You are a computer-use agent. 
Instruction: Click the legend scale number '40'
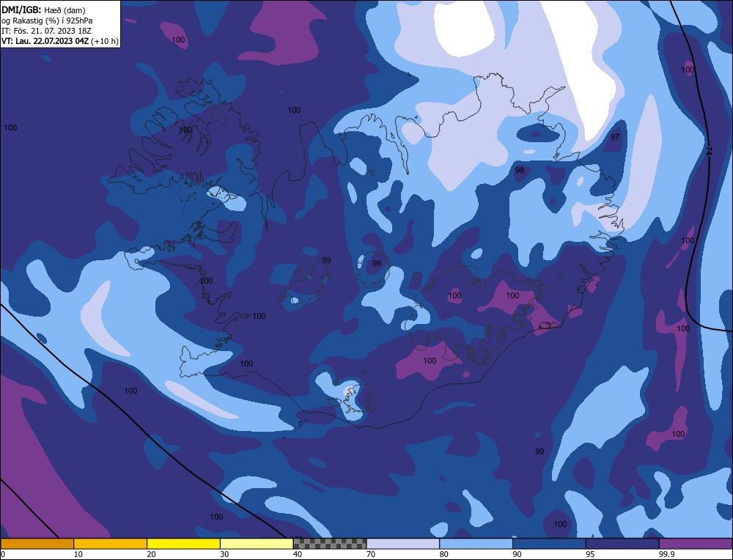[x=298, y=554]
